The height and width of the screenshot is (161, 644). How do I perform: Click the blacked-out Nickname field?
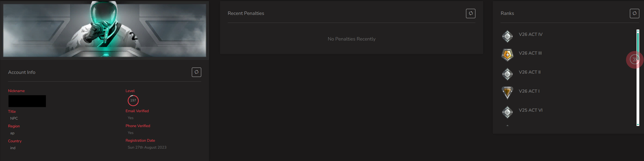pyautogui.click(x=27, y=101)
